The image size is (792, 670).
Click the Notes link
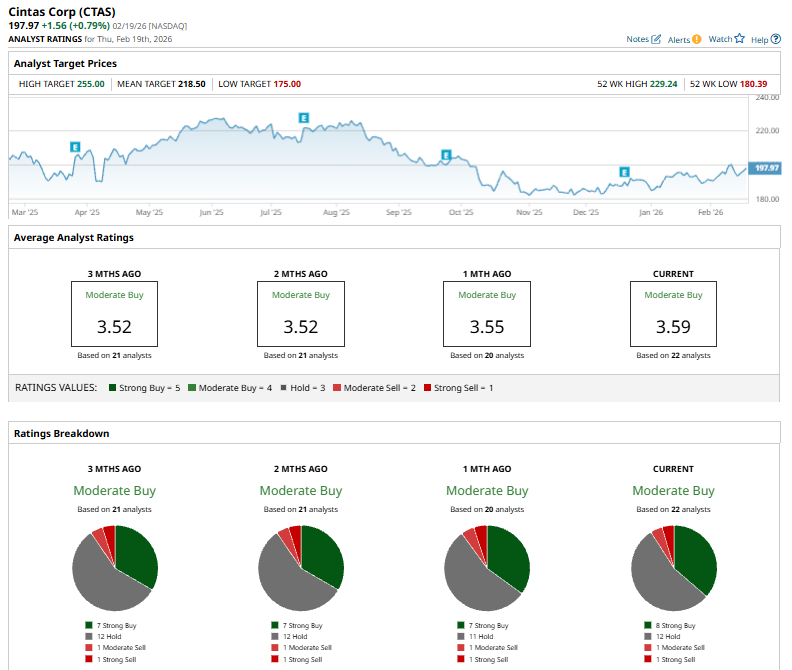[x=637, y=39]
